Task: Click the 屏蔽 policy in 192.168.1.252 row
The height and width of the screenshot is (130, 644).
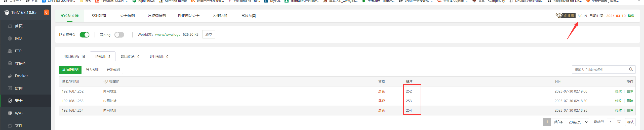Action: point(382,91)
